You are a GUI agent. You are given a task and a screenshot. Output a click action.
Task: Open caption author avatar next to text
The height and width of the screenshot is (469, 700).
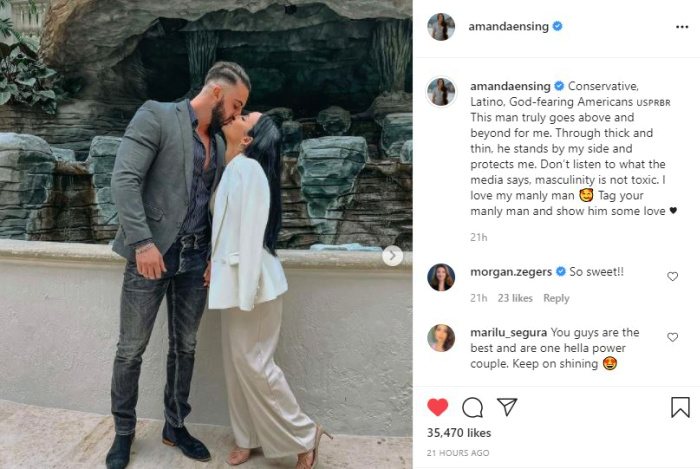point(441,91)
